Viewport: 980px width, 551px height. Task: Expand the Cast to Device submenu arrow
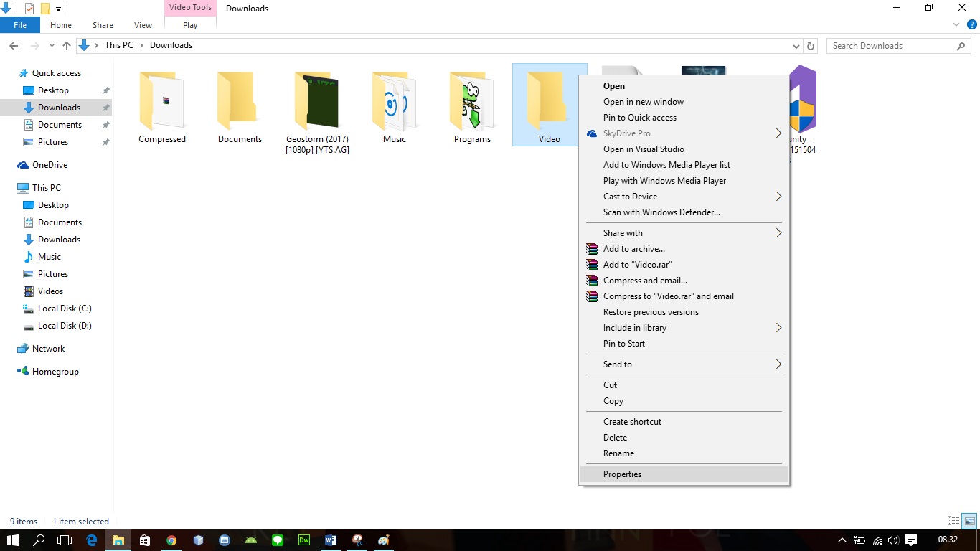(778, 197)
